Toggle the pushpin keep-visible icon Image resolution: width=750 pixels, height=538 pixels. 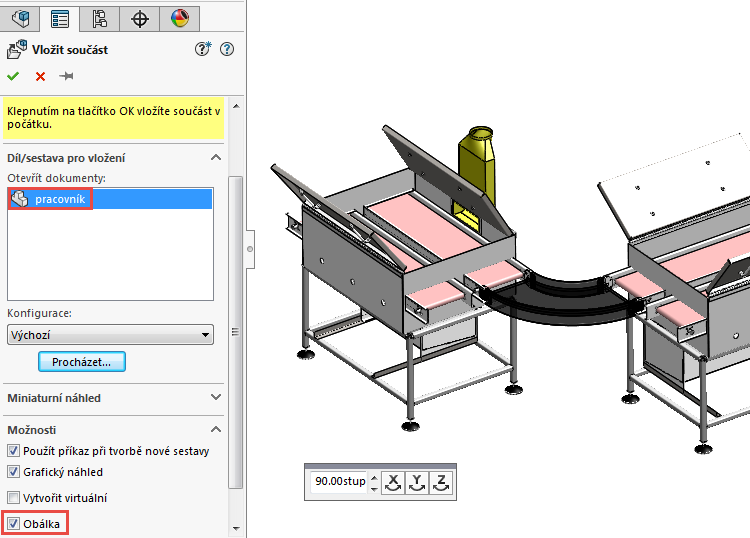pos(66,76)
